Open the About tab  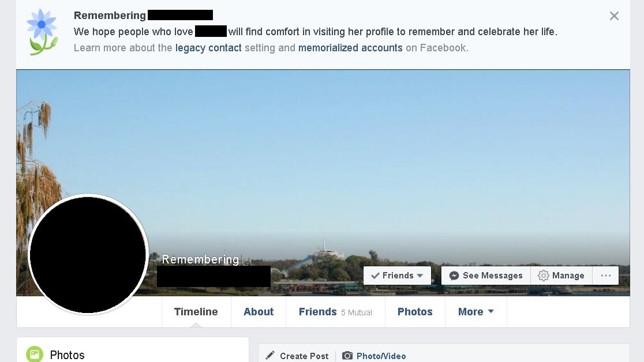(x=259, y=312)
